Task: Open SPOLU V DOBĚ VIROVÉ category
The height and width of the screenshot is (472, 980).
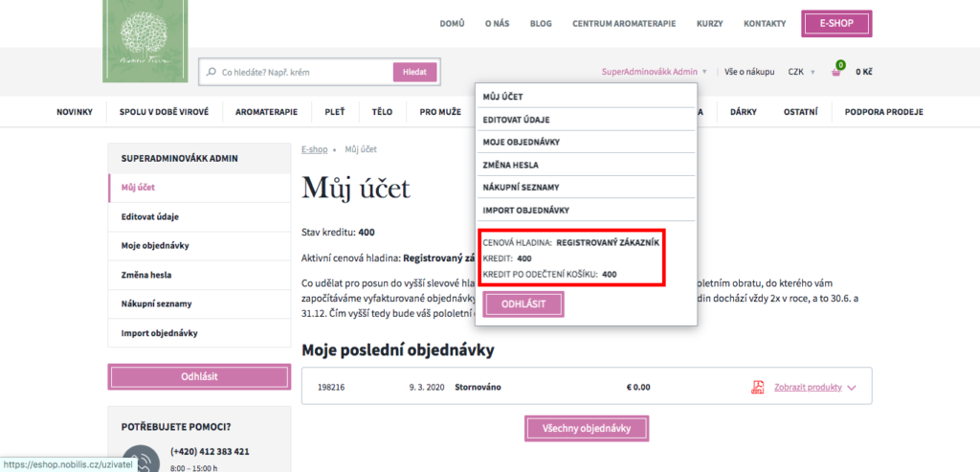Action: pos(165,112)
